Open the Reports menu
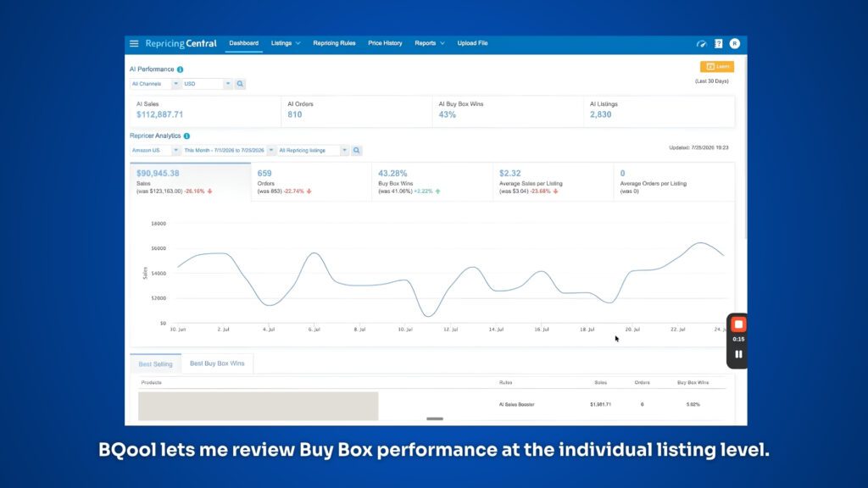 429,43
